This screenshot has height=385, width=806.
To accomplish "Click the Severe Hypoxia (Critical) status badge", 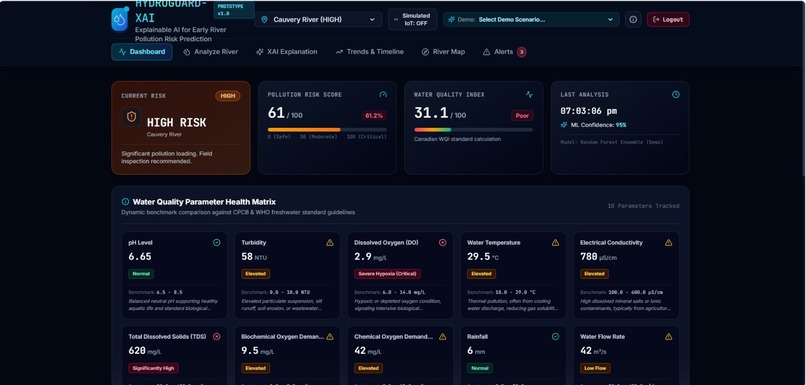I will tap(388, 274).
